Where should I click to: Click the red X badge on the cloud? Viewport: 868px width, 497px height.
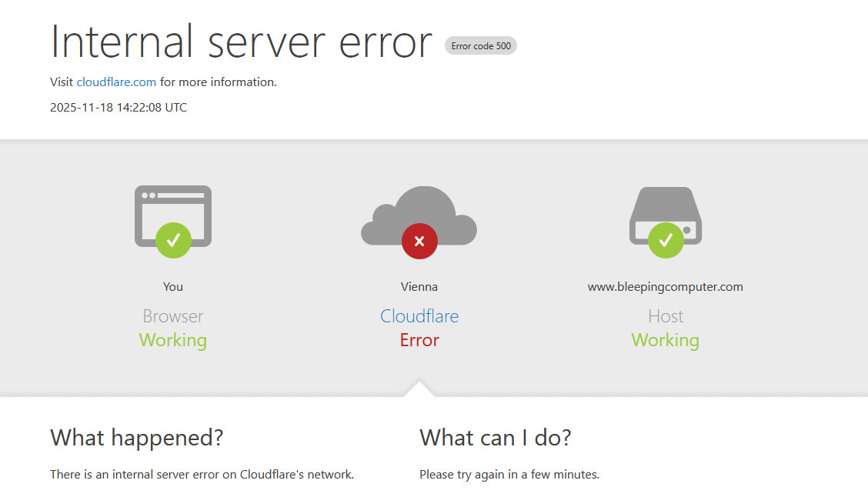click(x=419, y=241)
